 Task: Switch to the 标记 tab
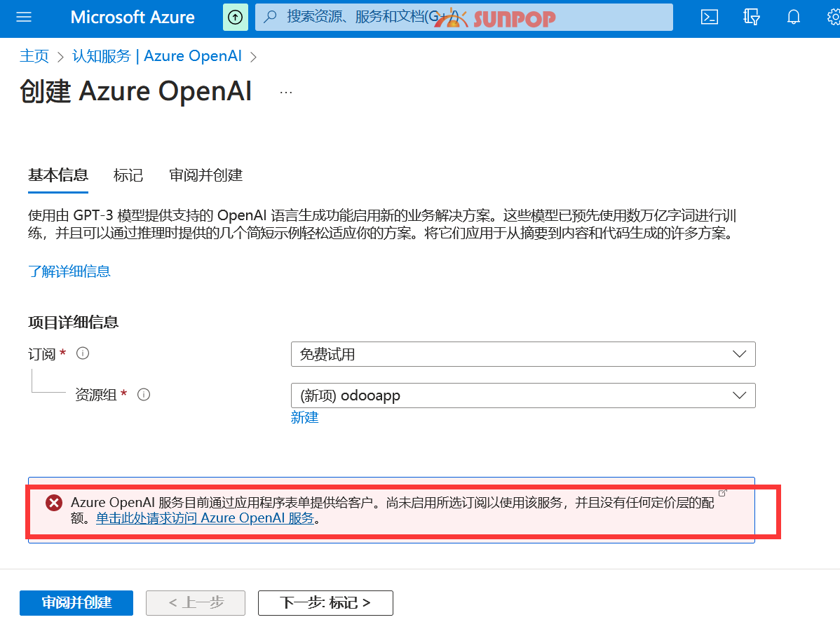coord(128,175)
